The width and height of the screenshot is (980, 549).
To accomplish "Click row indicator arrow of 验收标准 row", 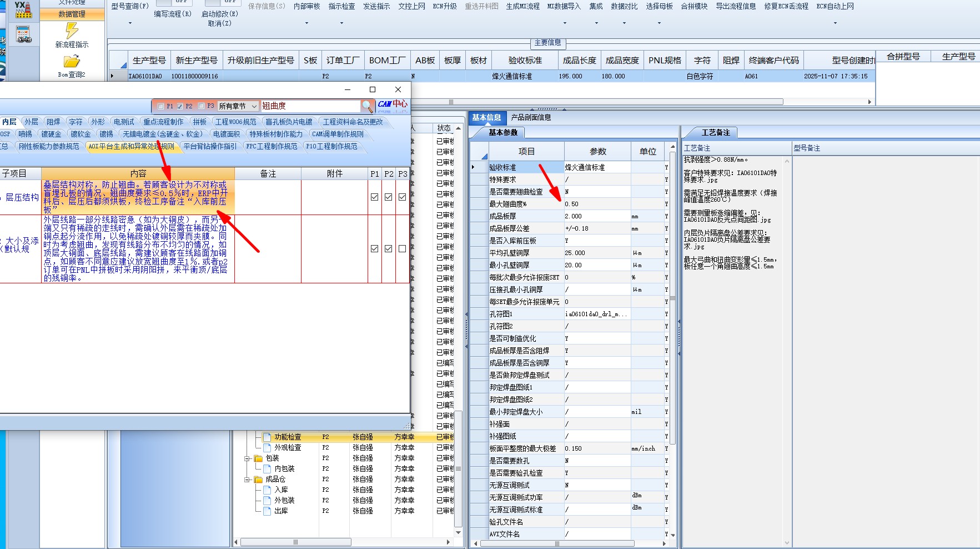I will (x=474, y=167).
